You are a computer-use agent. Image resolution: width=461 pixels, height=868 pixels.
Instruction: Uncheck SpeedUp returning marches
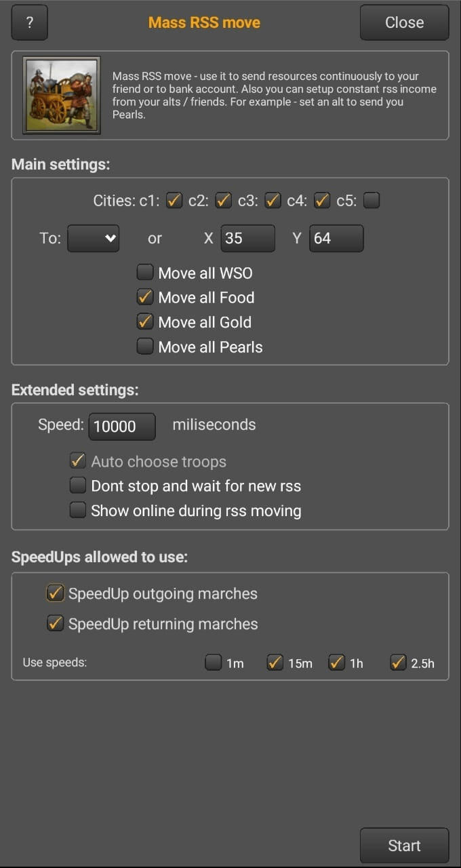click(x=55, y=623)
